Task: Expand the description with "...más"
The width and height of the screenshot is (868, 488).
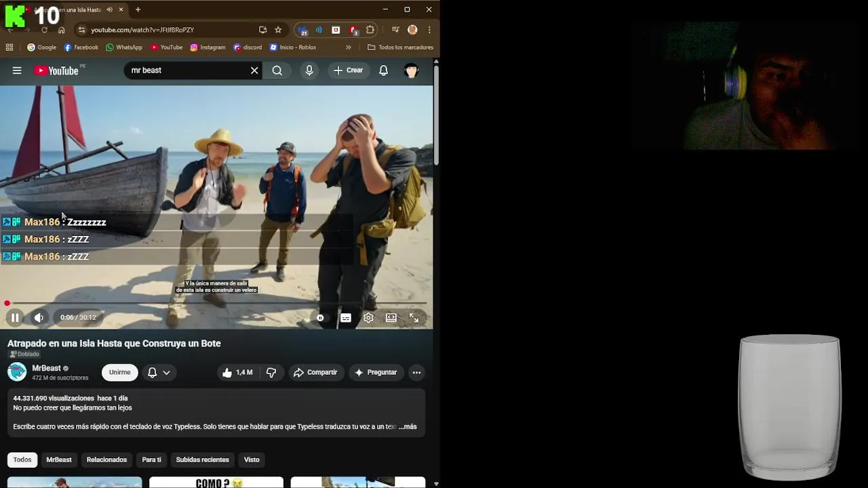Action: coord(408,427)
